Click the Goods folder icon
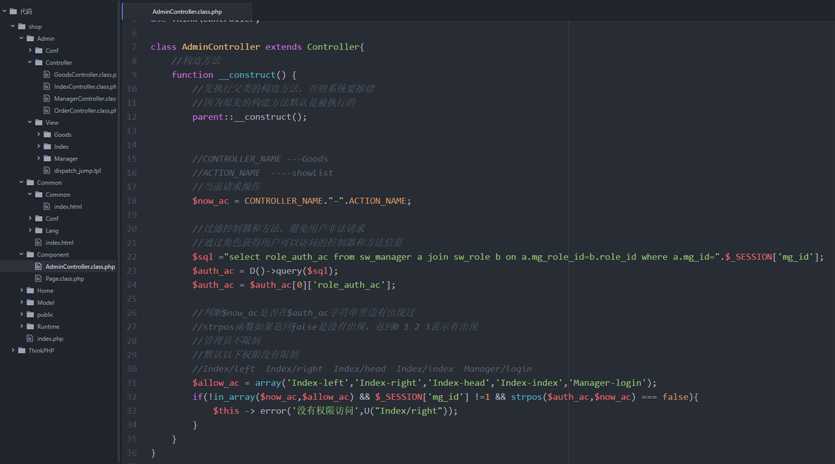 click(47, 134)
